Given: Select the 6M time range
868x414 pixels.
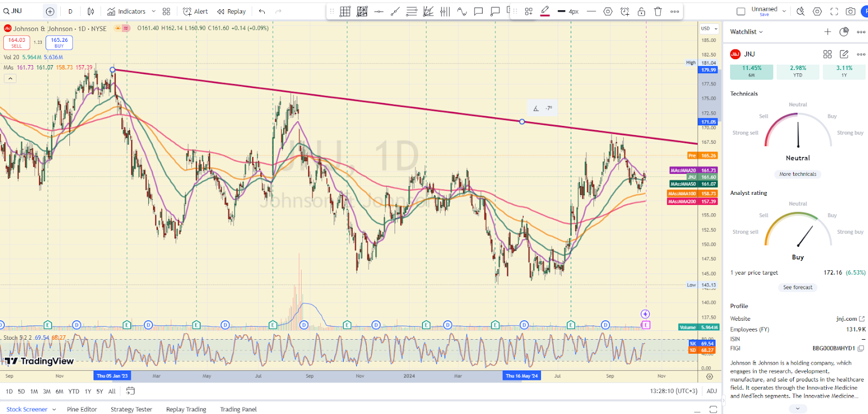Looking at the screenshot, I should point(59,391).
